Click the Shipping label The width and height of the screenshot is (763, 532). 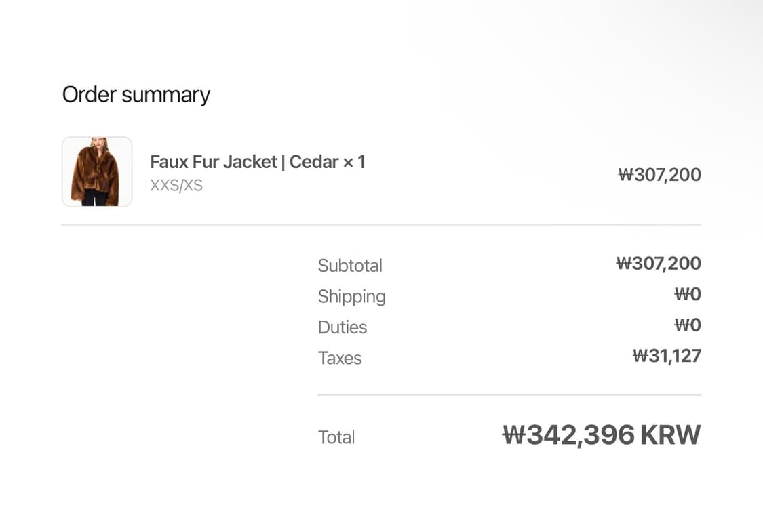[351, 296]
